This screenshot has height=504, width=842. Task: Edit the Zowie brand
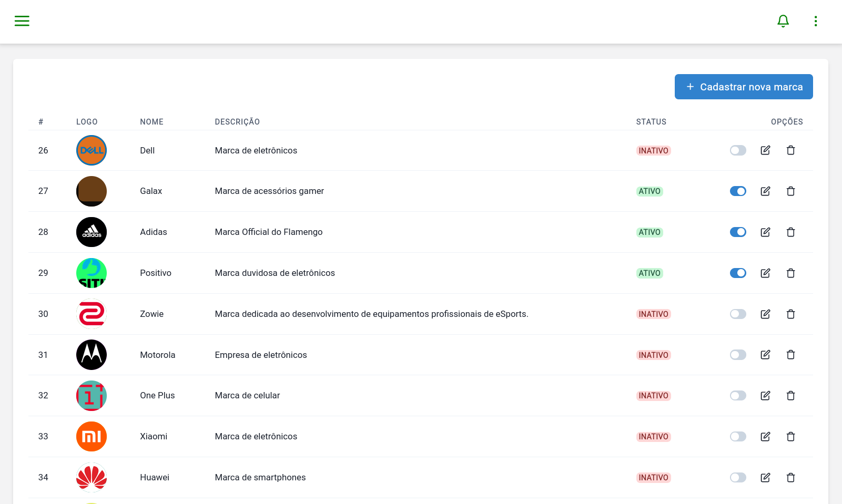pyautogui.click(x=765, y=314)
